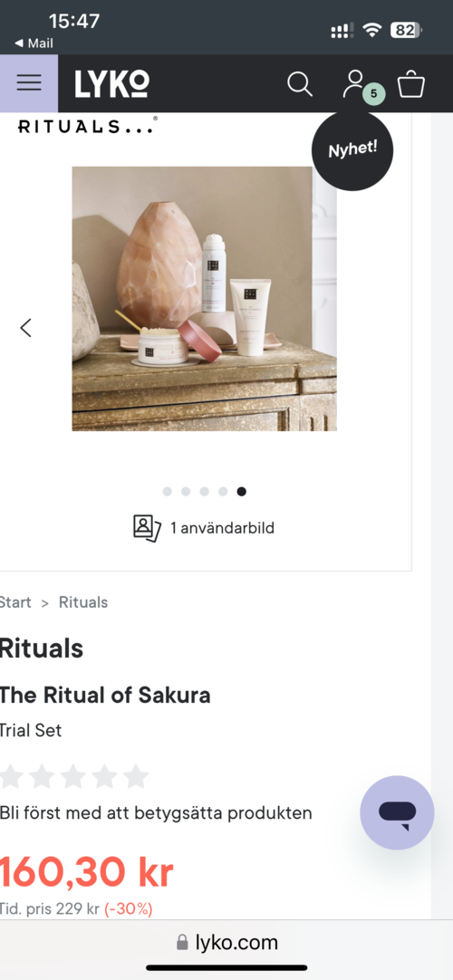Image resolution: width=453 pixels, height=980 pixels.
Task: Go to Start breadcrumb
Action: [15, 602]
